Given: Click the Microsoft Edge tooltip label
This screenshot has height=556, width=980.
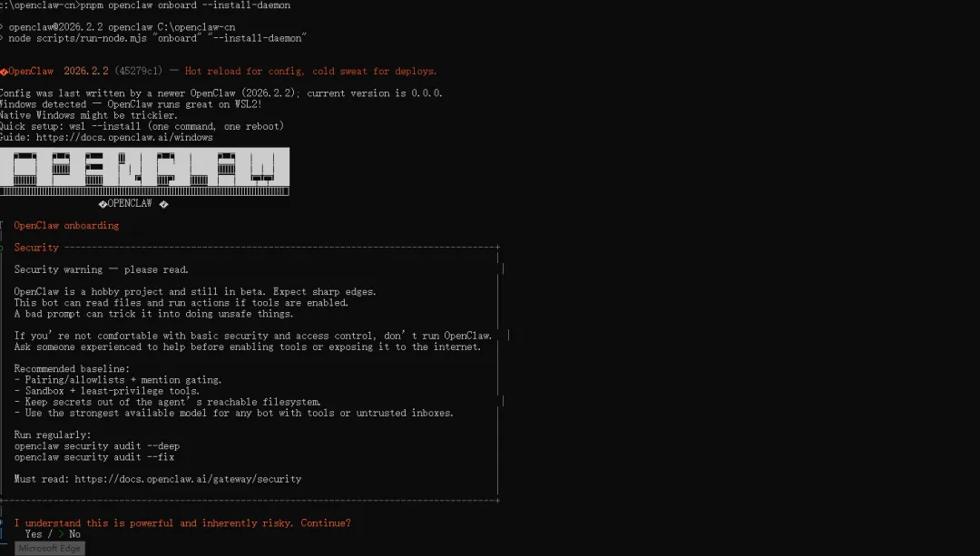Looking at the screenshot, I should click(49, 549).
